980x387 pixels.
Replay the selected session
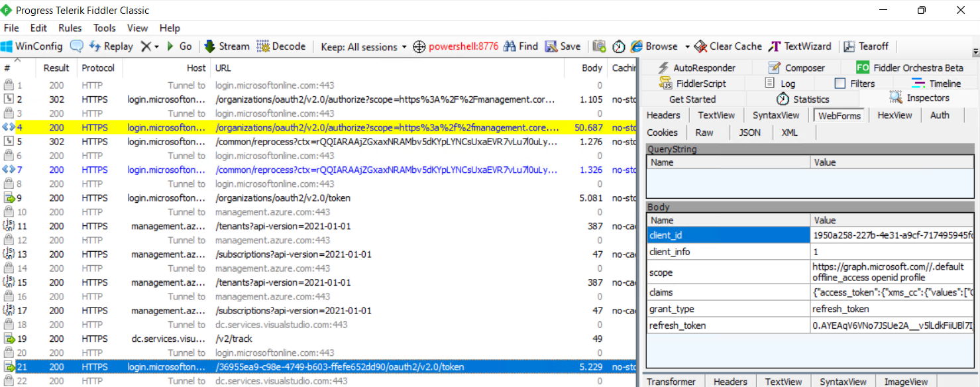111,46
